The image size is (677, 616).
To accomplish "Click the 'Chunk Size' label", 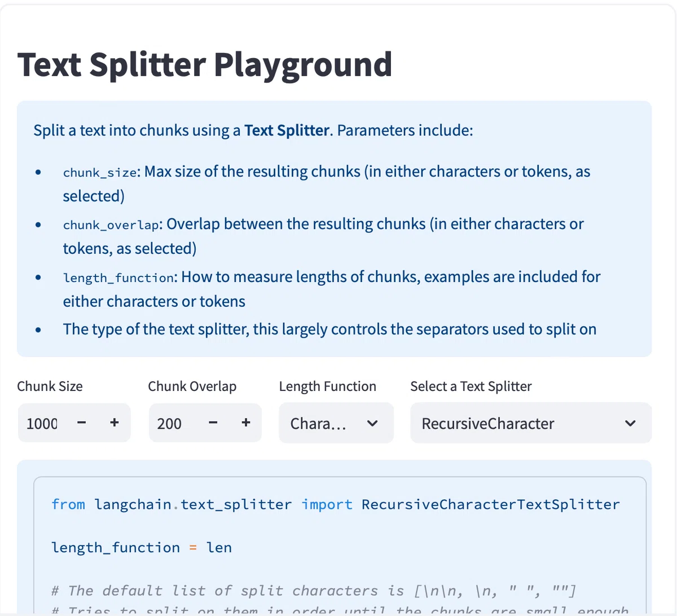I will tap(50, 386).
